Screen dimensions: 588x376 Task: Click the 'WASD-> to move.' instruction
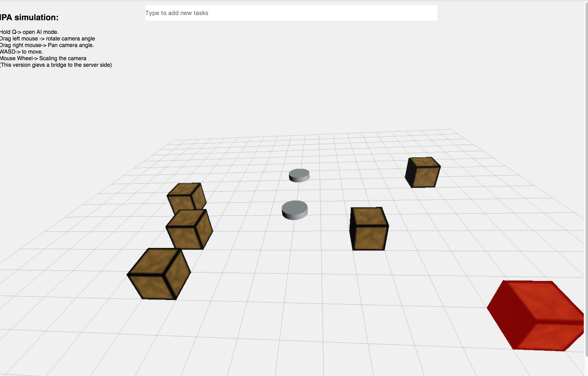tap(21, 52)
